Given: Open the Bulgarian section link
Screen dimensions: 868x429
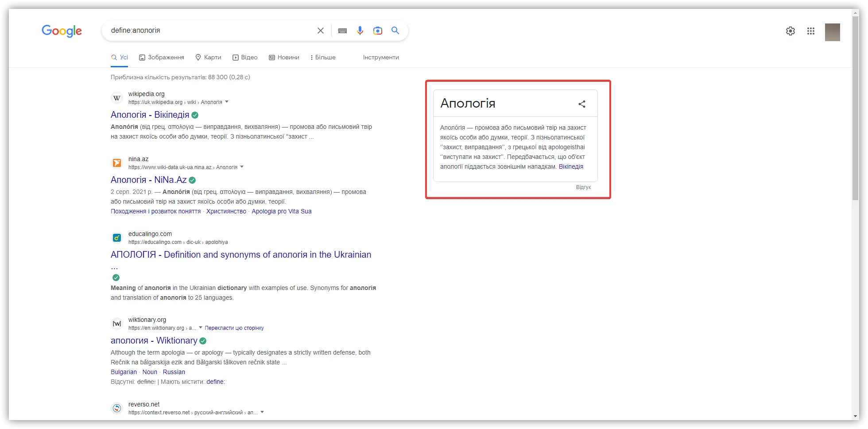Looking at the screenshot, I should (124, 372).
